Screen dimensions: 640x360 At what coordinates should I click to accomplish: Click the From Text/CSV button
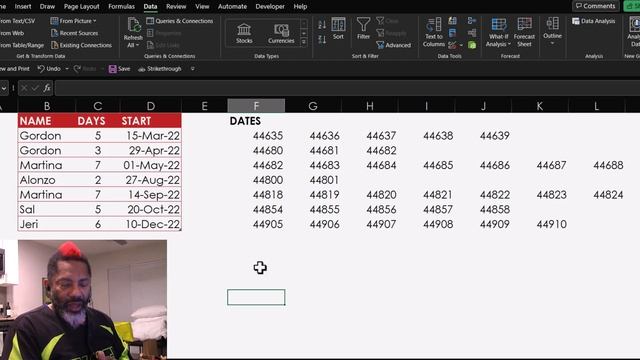pos(18,21)
